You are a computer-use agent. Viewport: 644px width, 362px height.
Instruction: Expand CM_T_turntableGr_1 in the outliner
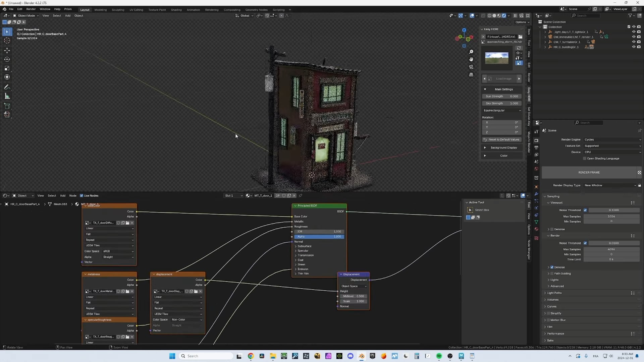[545, 42]
